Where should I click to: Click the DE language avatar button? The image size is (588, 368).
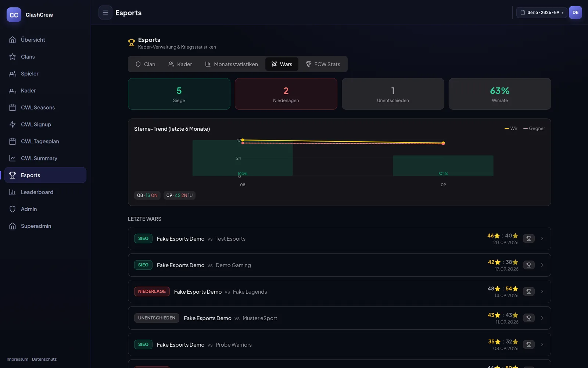576,13
